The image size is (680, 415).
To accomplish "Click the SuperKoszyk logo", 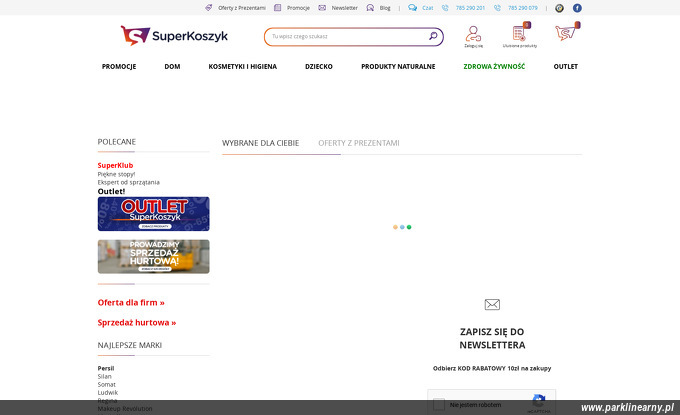I will [174, 36].
